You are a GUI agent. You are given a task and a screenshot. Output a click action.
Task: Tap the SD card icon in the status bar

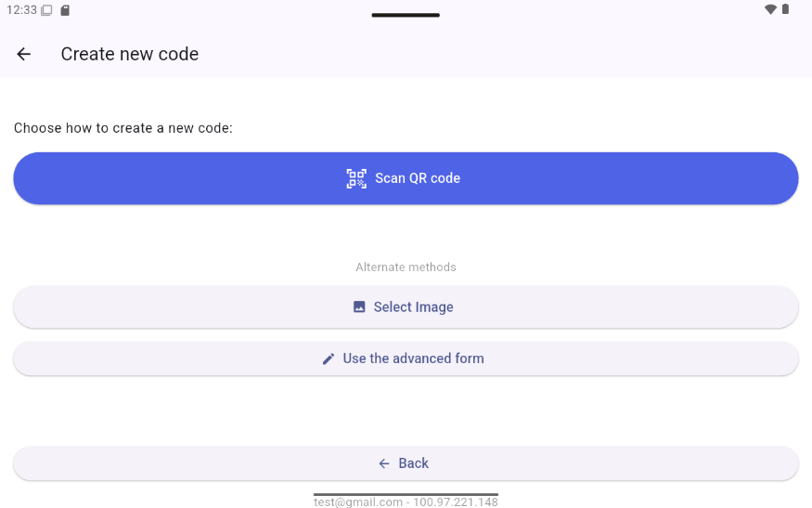click(x=65, y=10)
